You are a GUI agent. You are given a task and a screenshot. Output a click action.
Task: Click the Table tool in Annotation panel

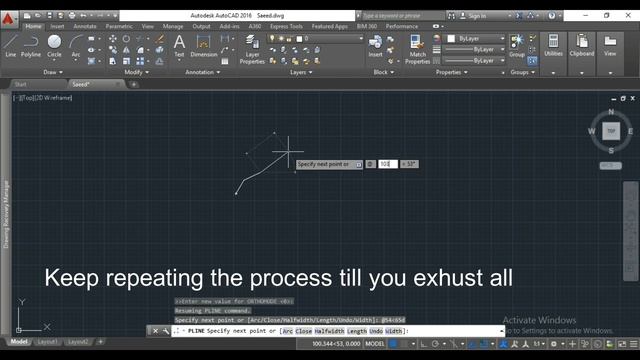224,61
